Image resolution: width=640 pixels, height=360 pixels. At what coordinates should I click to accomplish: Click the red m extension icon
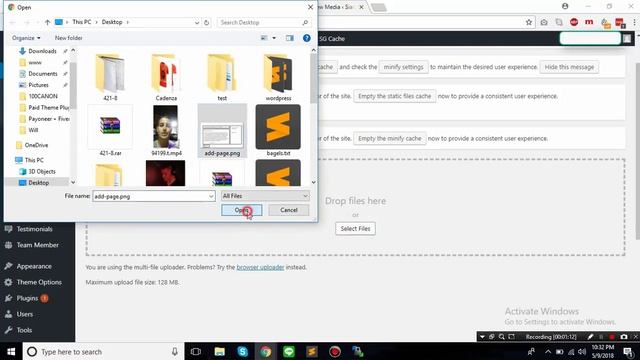(x=589, y=22)
